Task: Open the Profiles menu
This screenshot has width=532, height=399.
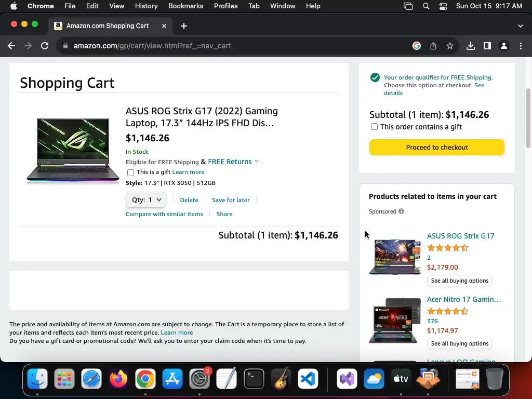Action: click(x=225, y=6)
